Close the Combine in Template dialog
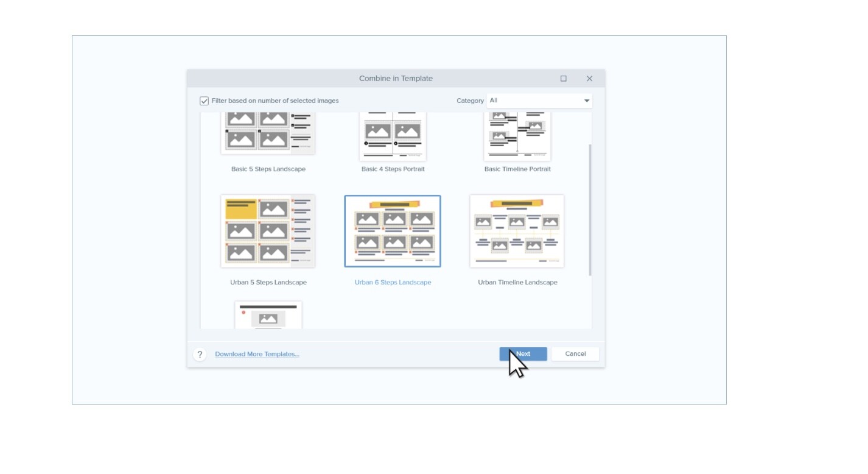The image size is (868, 474). click(x=589, y=79)
